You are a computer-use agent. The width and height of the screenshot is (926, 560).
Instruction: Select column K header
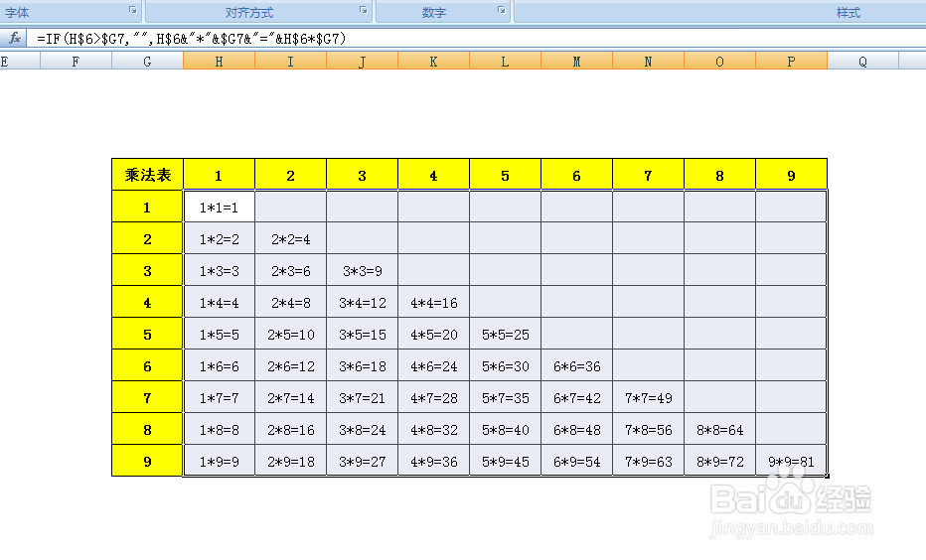pos(433,62)
